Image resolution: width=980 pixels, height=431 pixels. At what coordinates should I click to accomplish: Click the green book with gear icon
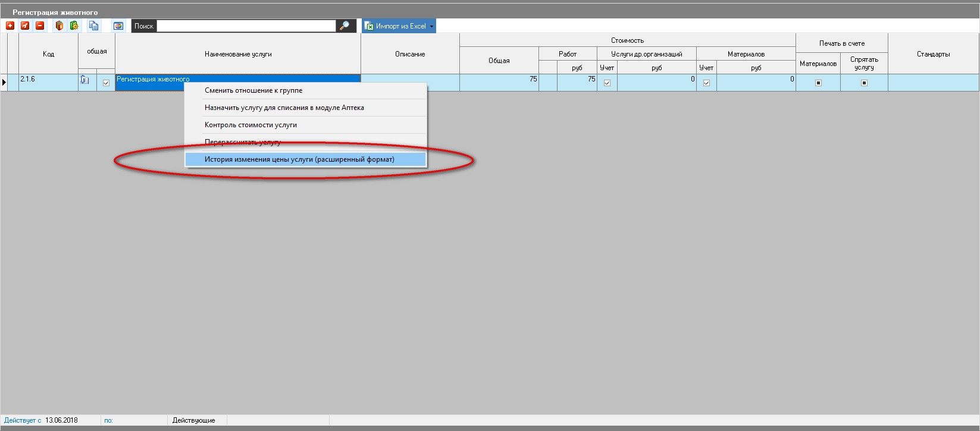[74, 26]
